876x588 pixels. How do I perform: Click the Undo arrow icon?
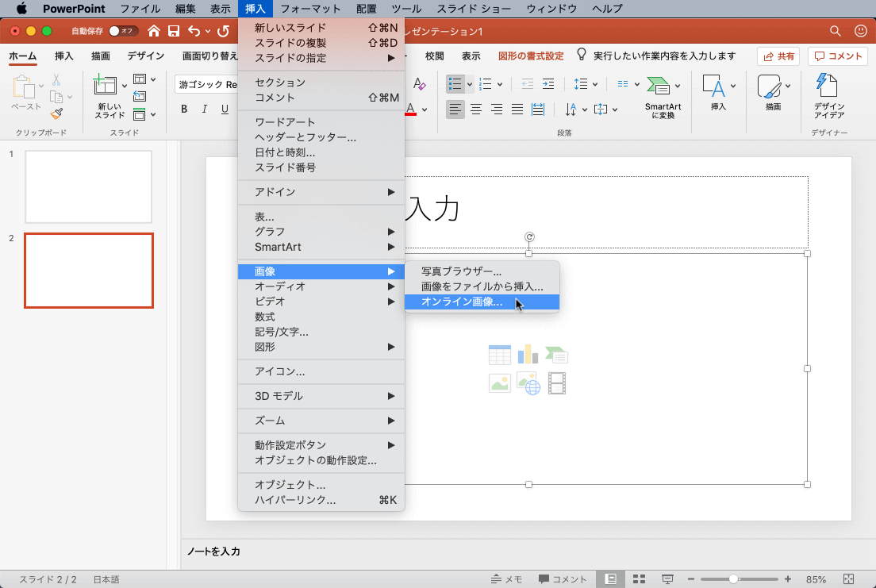coord(194,31)
